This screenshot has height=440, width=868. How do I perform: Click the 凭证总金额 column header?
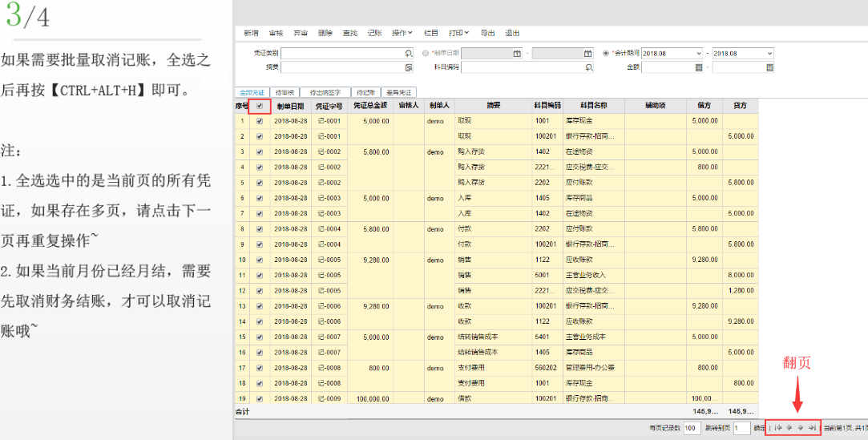370,106
